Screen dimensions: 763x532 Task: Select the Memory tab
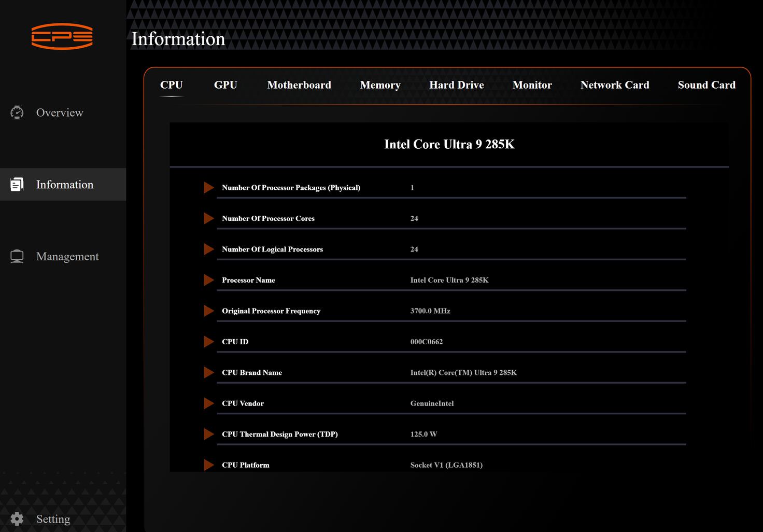[x=380, y=85]
